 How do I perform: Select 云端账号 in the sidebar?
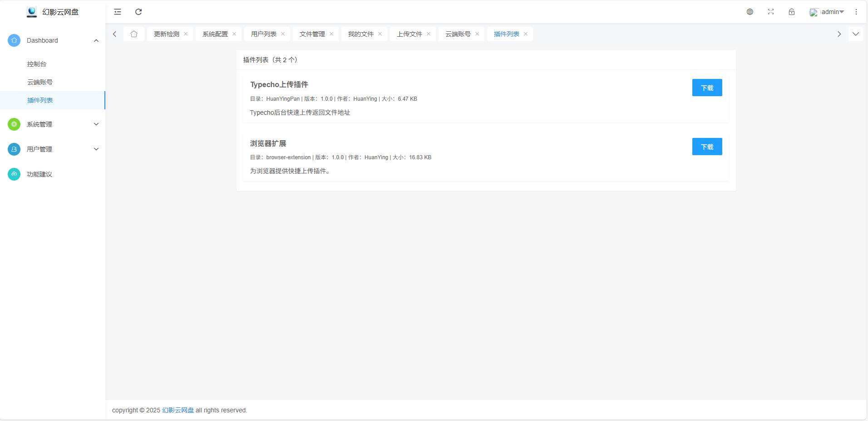tap(40, 82)
